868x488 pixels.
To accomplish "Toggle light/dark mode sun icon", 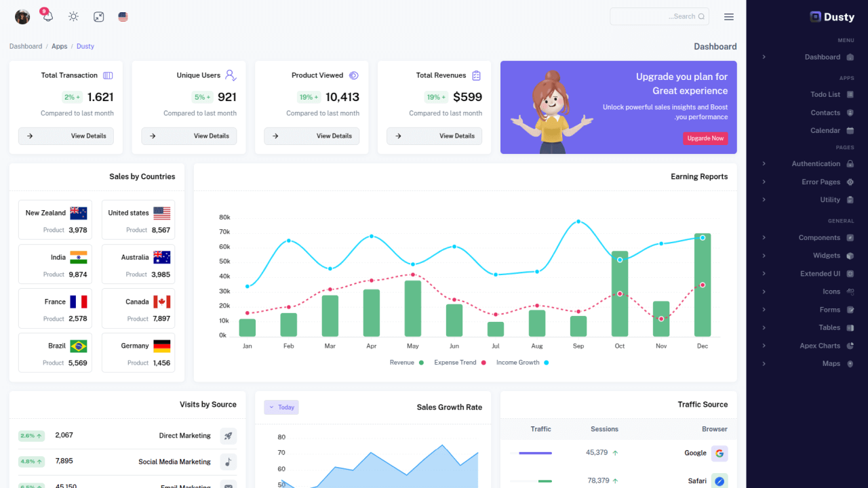I will (73, 16).
